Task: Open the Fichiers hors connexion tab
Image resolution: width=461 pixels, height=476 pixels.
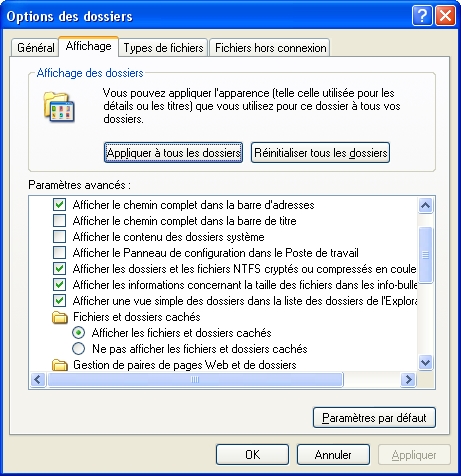Action: pos(270,48)
